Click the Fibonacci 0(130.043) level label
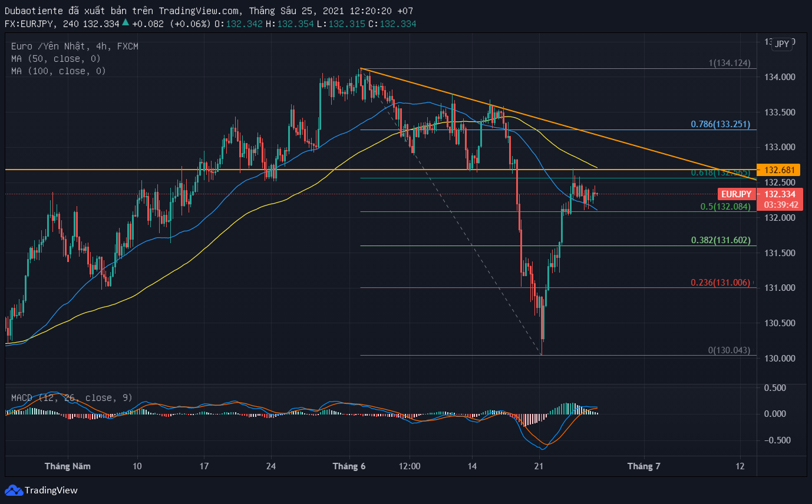This screenshot has width=812, height=504. pos(729,350)
